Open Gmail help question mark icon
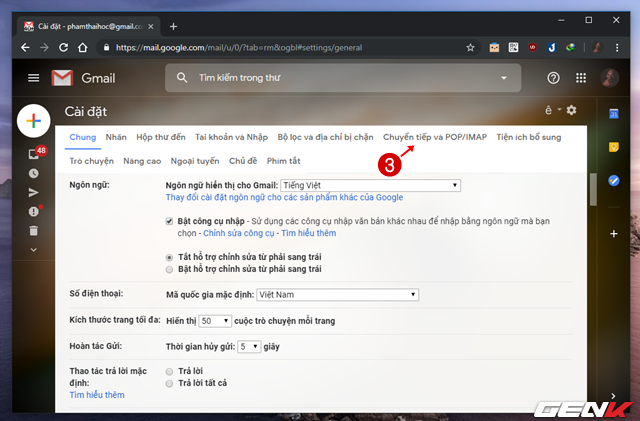Image resolution: width=640 pixels, height=421 pixels. coord(553,78)
